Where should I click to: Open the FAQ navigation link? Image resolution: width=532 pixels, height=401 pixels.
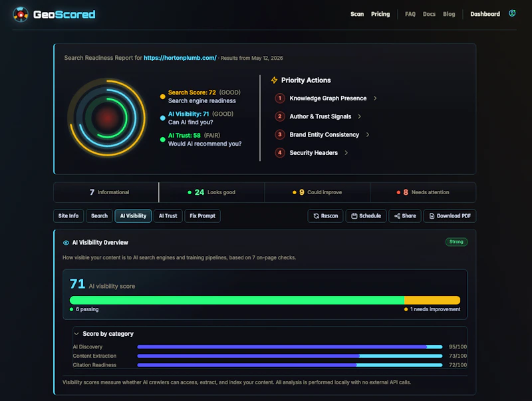[x=410, y=14]
